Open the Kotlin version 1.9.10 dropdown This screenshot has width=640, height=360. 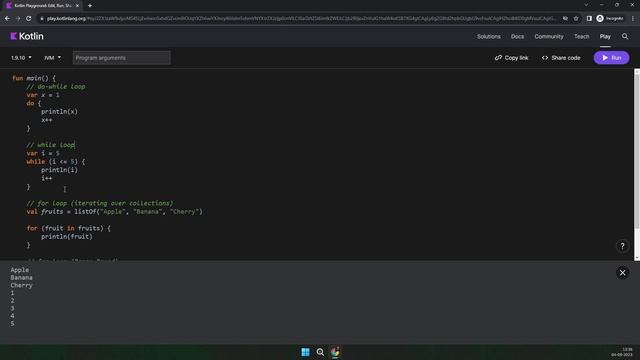[21, 58]
